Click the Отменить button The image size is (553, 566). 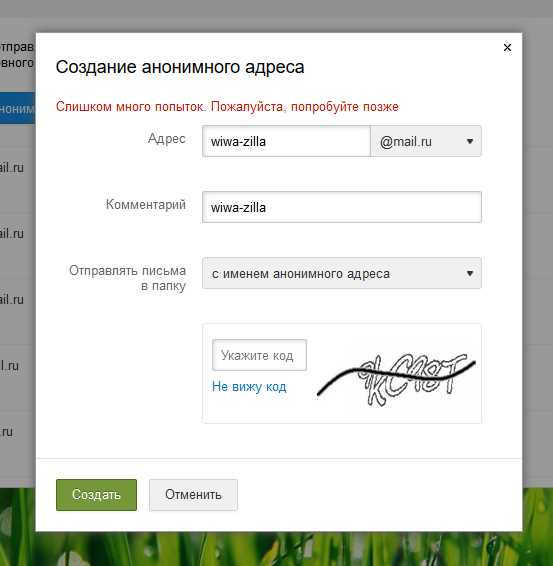coord(193,495)
